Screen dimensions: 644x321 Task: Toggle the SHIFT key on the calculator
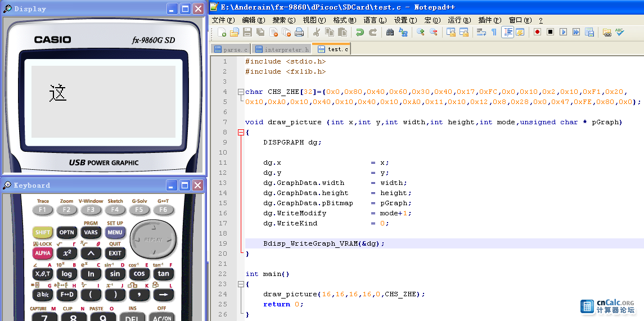click(x=42, y=232)
